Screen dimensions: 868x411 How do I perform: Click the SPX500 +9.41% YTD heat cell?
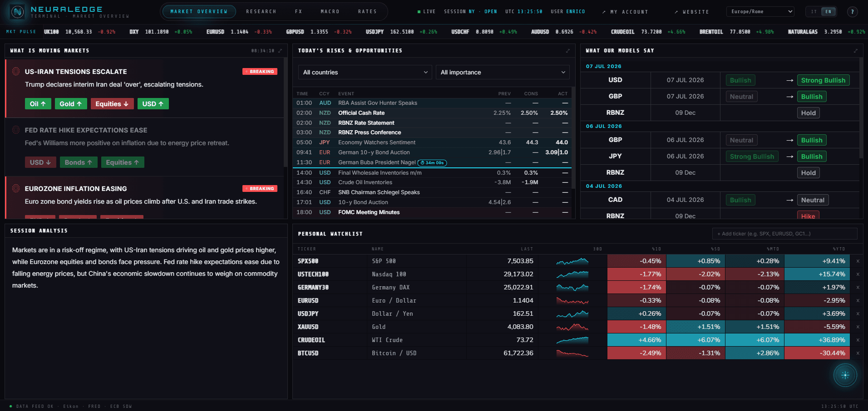click(x=817, y=261)
